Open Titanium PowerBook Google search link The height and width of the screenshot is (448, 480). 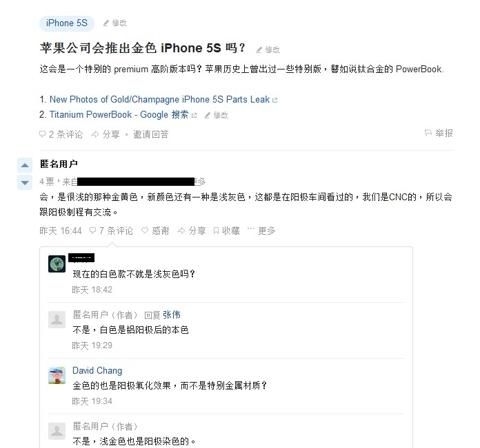click(119, 115)
